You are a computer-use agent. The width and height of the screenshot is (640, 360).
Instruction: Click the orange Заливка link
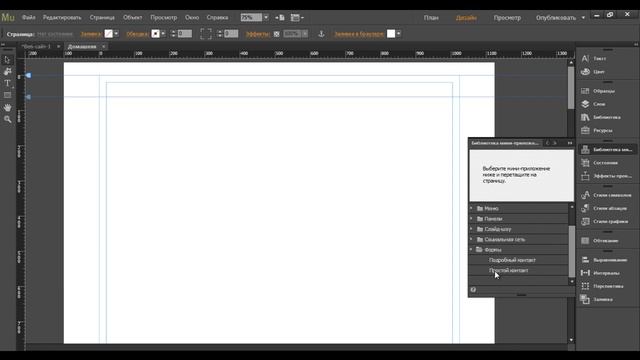[91, 34]
